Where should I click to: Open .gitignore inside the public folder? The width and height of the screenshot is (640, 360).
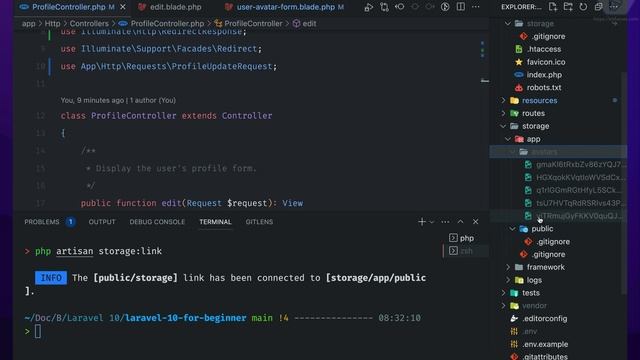click(553, 242)
